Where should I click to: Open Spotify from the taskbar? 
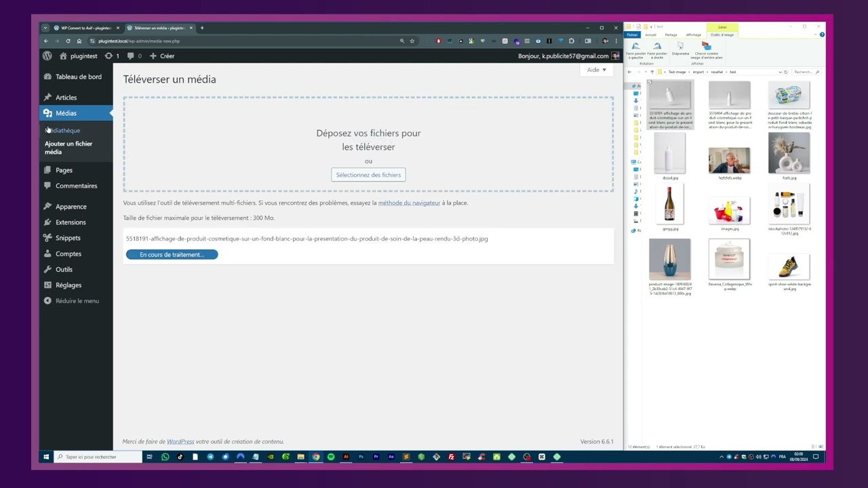pos(331,457)
